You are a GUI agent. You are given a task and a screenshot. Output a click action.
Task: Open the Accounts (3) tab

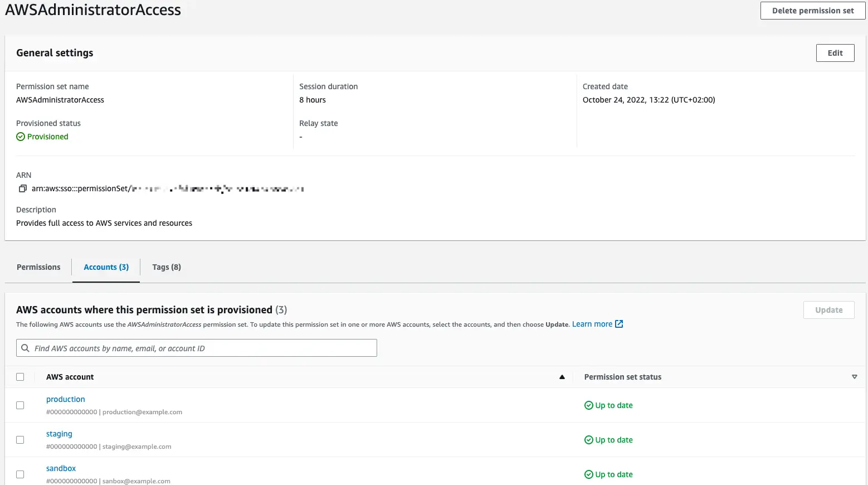[106, 267]
